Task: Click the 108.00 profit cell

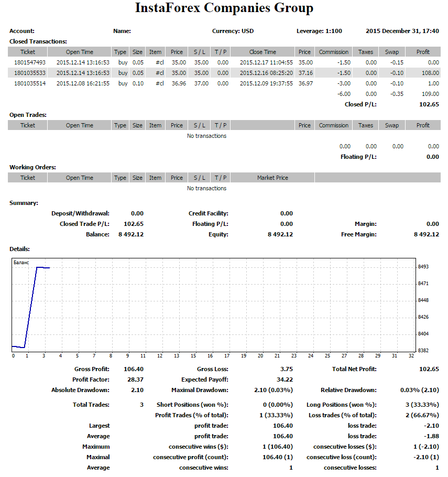Action: [x=430, y=73]
